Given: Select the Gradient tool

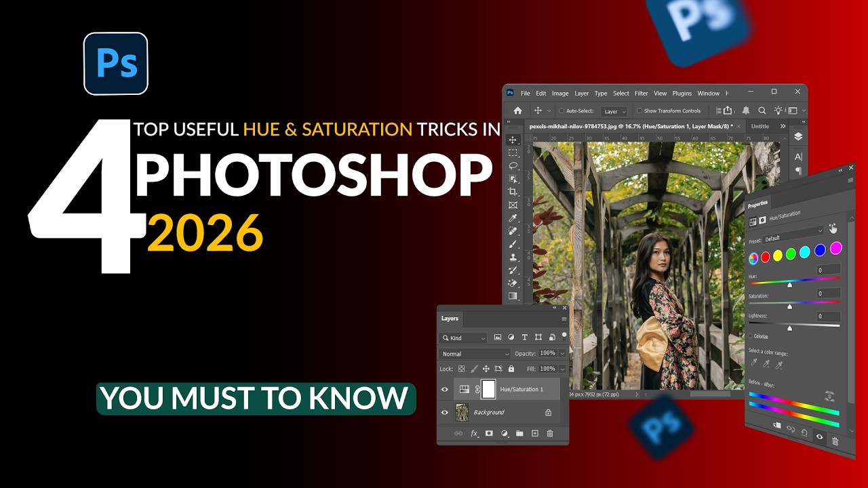Looking at the screenshot, I should tap(513, 296).
